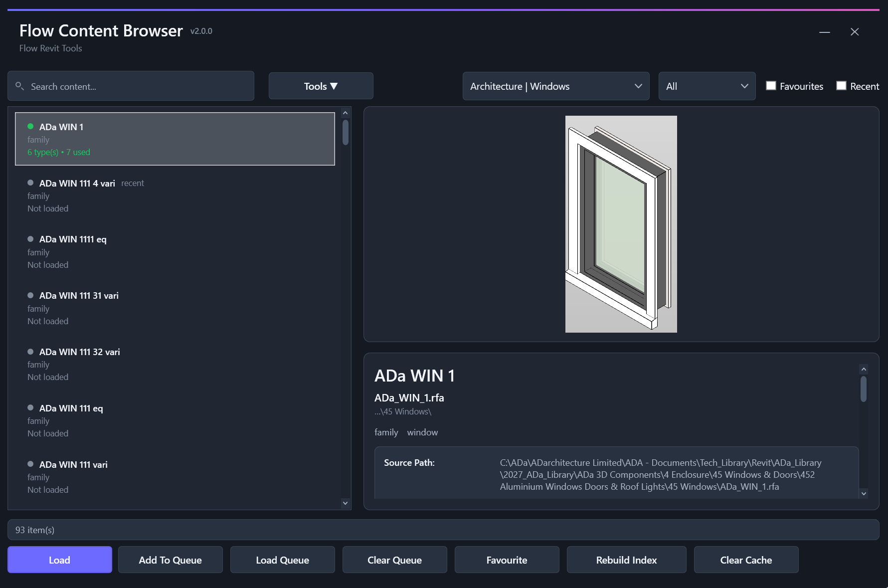
Task: Click content list scrollbar up arrow
Action: (345, 113)
